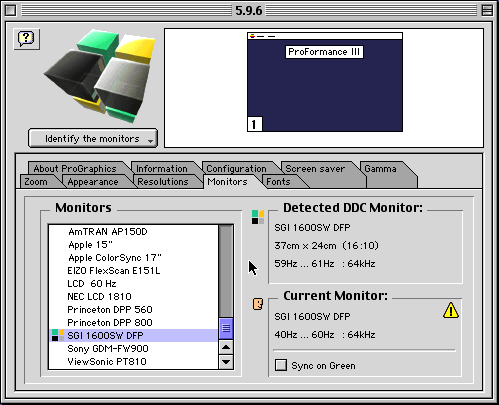Click the 40Hz ... 60Hz : 64kHz text
The image size is (499, 405).
click(x=325, y=334)
